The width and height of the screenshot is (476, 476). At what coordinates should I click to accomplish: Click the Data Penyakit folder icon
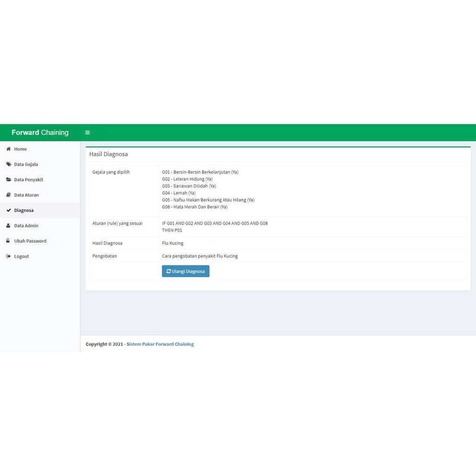[x=8, y=179]
